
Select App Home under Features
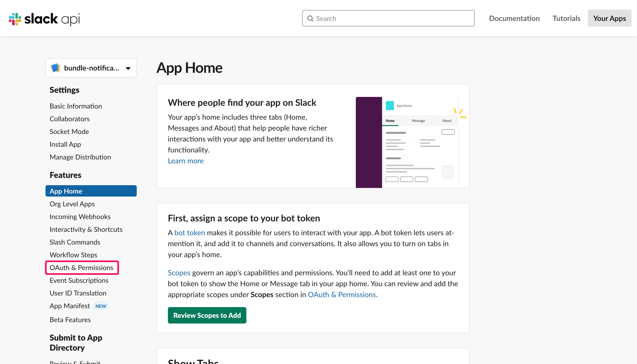click(x=66, y=191)
